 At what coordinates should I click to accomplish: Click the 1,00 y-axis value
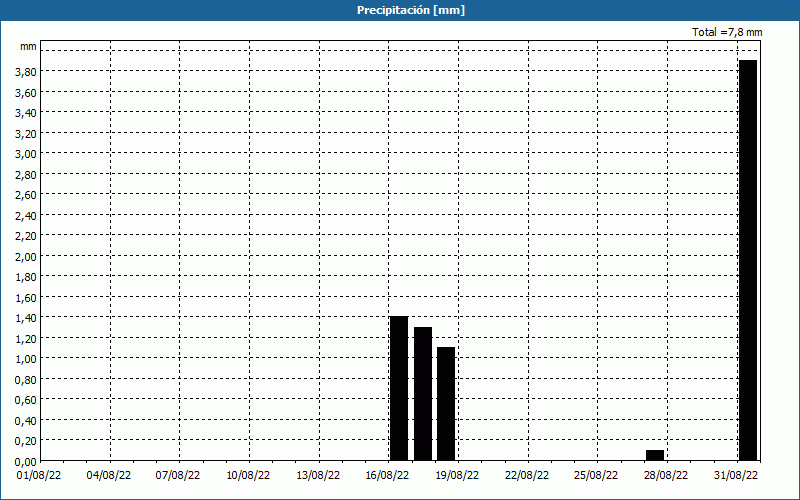pyautogui.click(x=26, y=359)
